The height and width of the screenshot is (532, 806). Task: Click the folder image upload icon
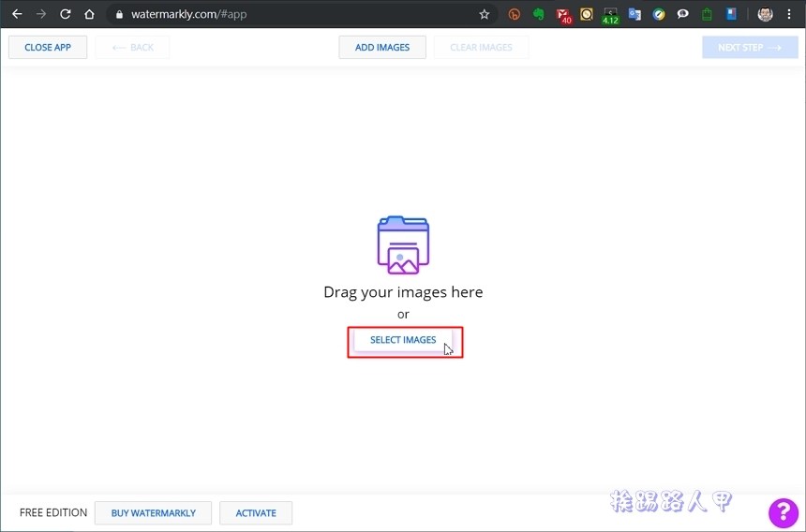tap(404, 245)
